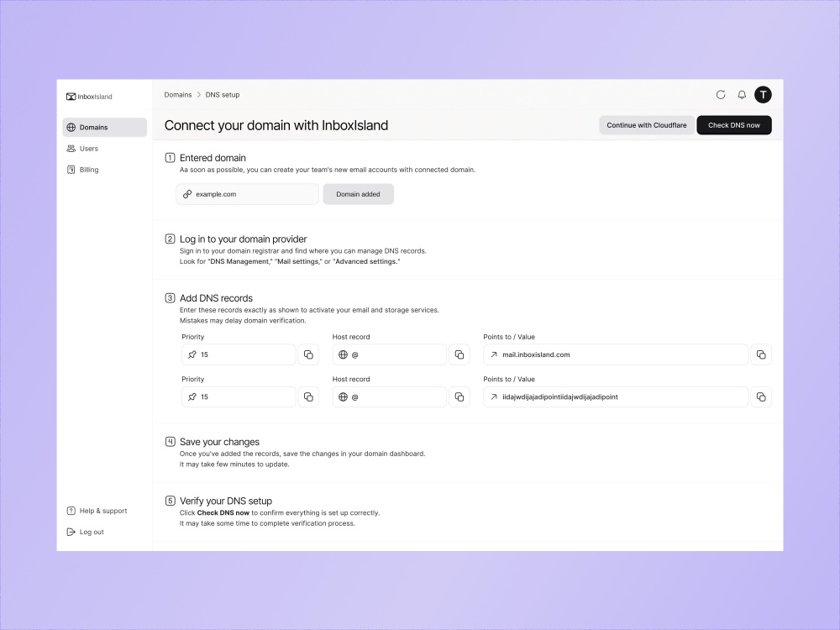Viewport: 840px width, 630px height.
Task: Click host record field in mail.inboxisland.com row
Action: pos(390,354)
